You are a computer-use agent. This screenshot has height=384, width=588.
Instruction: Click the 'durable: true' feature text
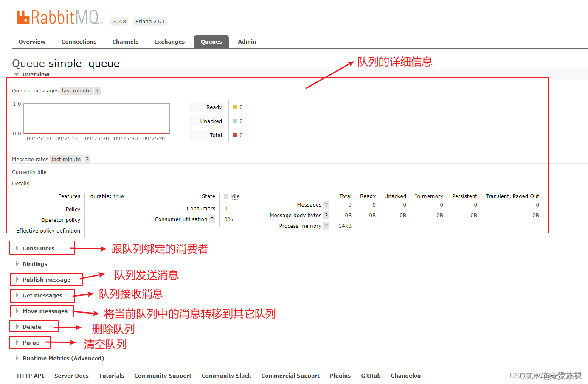[107, 196]
